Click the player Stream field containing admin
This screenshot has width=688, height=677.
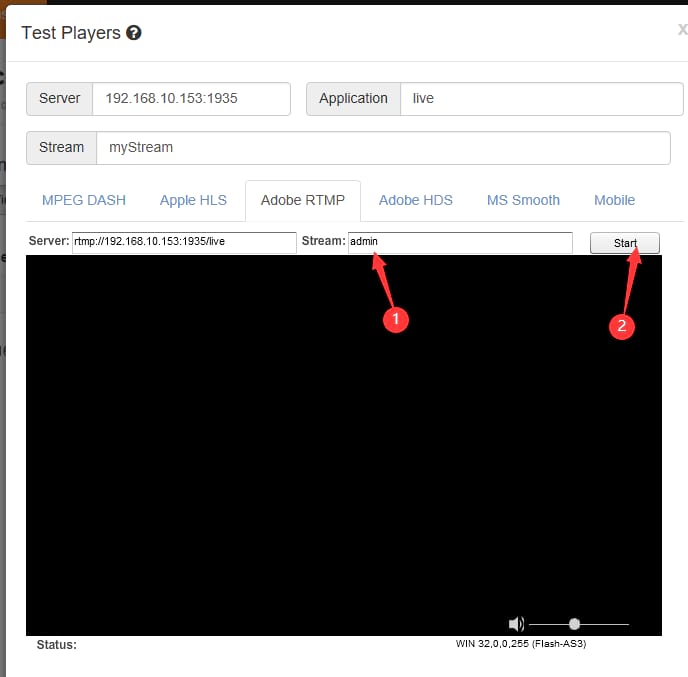459,242
